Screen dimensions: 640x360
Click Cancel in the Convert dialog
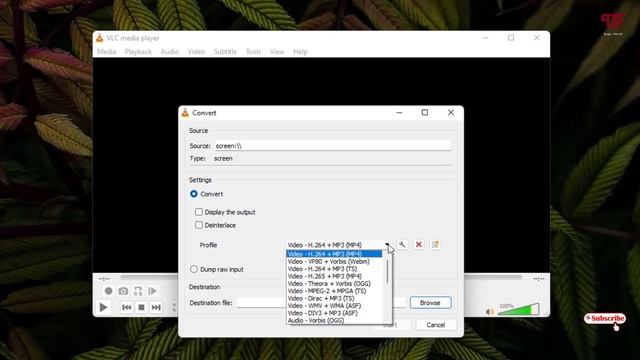click(x=436, y=325)
